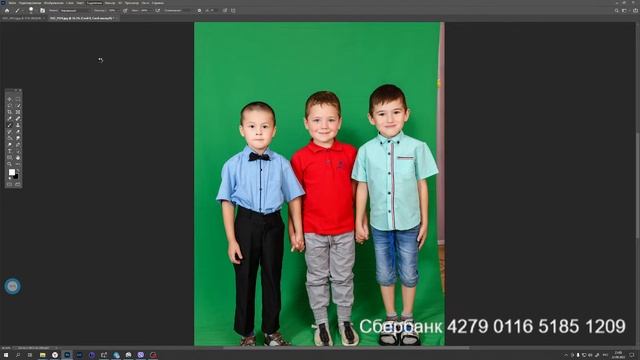Image resolution: width=640 pixels, height=360 pixels.
Task: Open the brush tool preset picker
Action: point(18,10)
